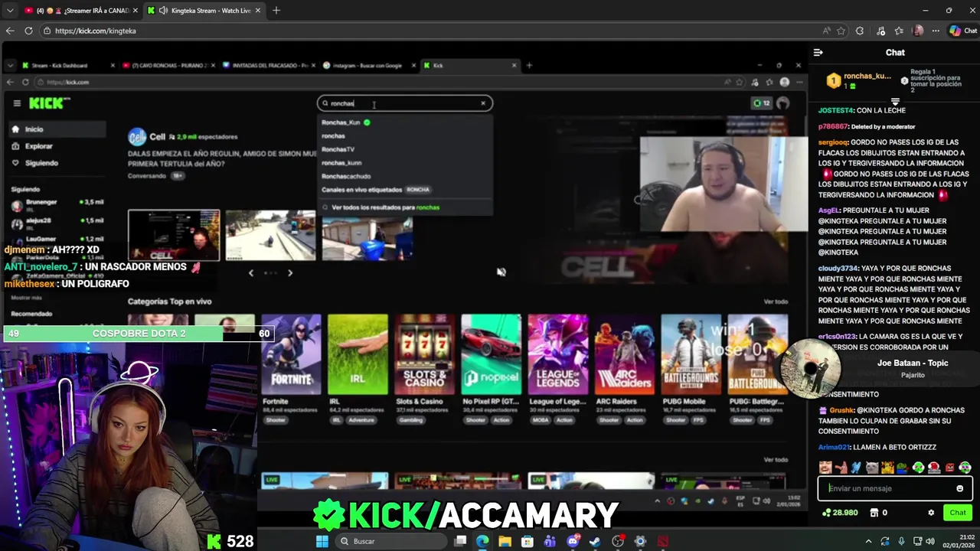Click username cloudy3734 in chat
Image resolution: width=980 pixels, height=551 pixels.
point(838,269)
